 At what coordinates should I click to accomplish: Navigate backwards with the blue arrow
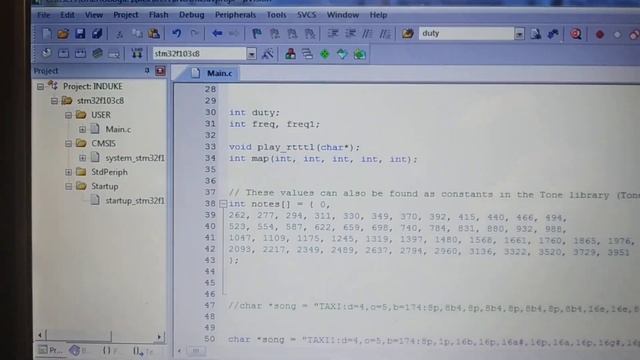[x=217, y=33]
